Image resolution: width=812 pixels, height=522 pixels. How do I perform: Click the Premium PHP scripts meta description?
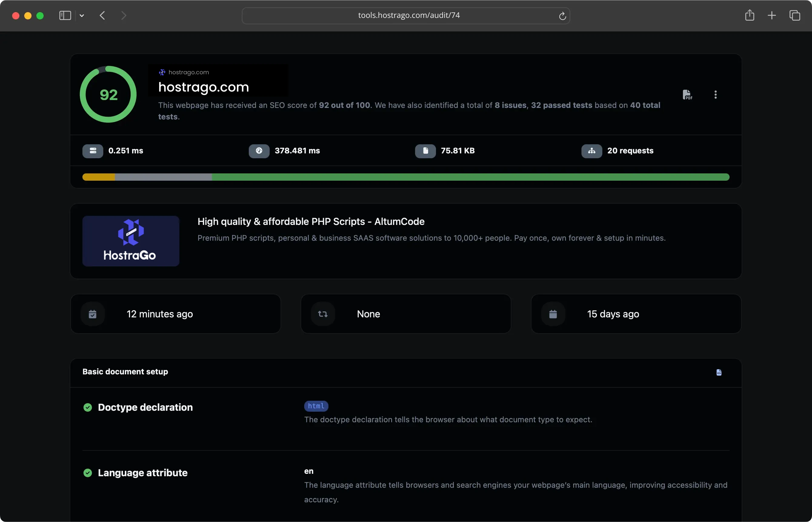click(431, 238)
